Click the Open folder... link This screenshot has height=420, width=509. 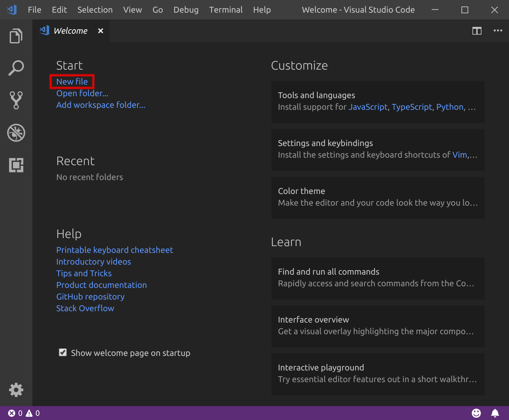(x=82, y=93)
